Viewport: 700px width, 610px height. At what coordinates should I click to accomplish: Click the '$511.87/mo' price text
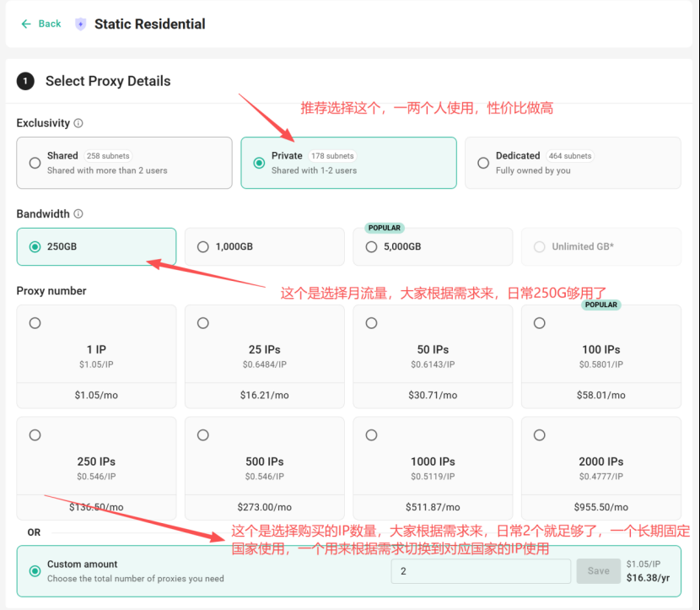tap(433, 507)
